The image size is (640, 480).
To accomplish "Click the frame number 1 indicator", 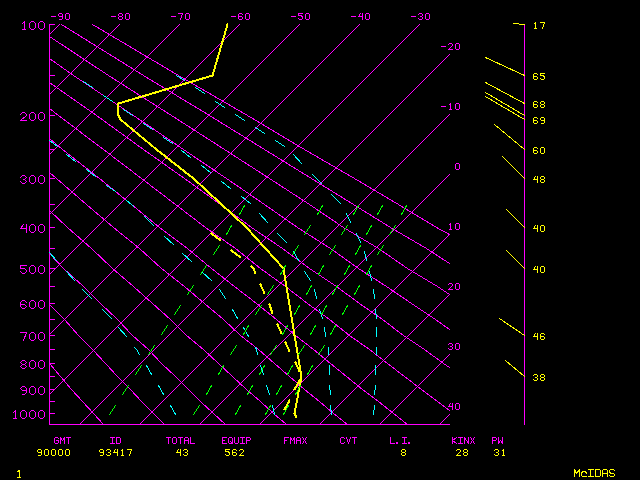I will point(18,473).
